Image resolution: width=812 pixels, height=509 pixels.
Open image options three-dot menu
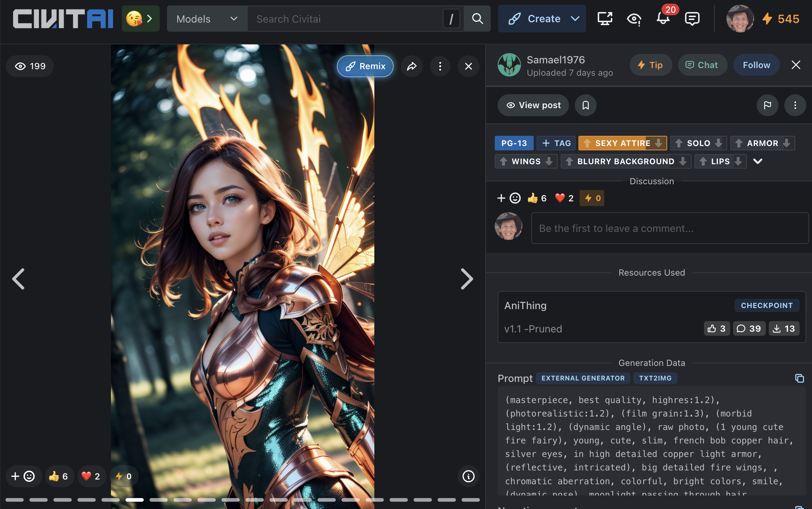pos(440,66)
